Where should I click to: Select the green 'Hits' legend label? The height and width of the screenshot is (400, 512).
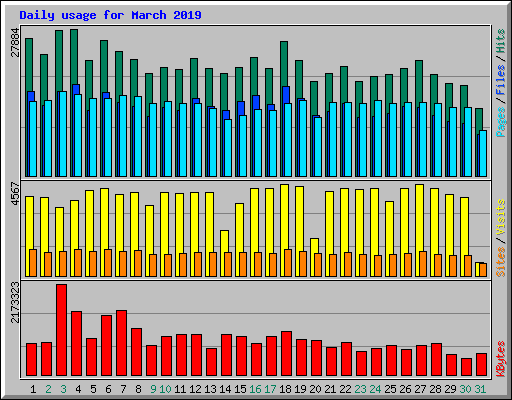[501, 41]
